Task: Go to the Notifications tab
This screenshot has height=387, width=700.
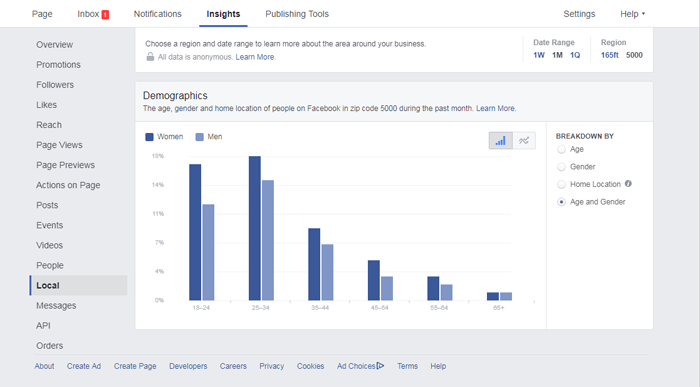Action: tap(158, 14)
